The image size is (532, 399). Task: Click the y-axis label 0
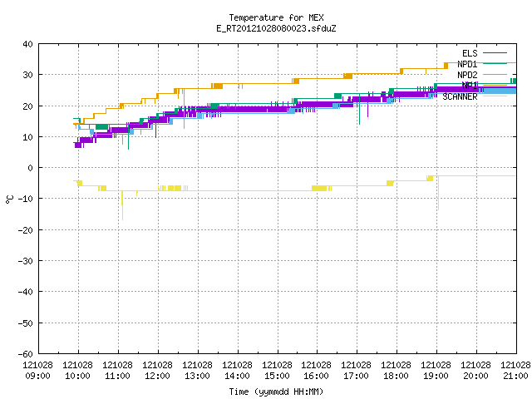pos(31,168)
